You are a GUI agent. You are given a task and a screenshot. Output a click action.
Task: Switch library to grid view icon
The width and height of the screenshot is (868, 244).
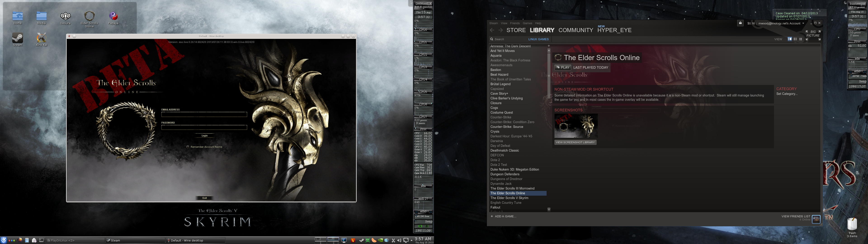pos(801,39)
